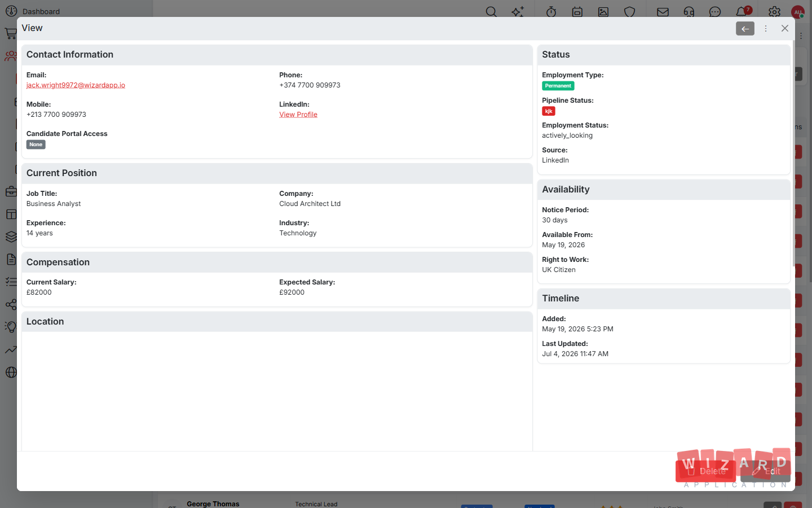Open the search icon in top bar
812x508 pixels.
coord(491,11)
